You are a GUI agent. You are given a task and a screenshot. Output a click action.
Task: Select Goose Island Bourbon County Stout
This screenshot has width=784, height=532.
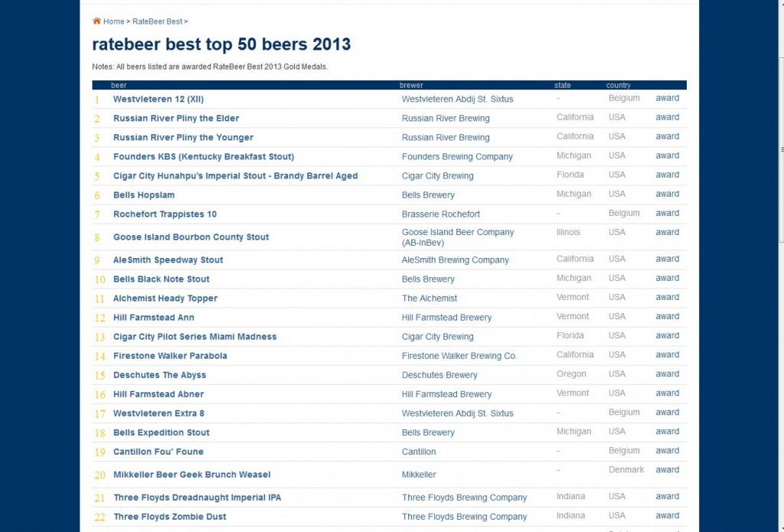(191, 237)
